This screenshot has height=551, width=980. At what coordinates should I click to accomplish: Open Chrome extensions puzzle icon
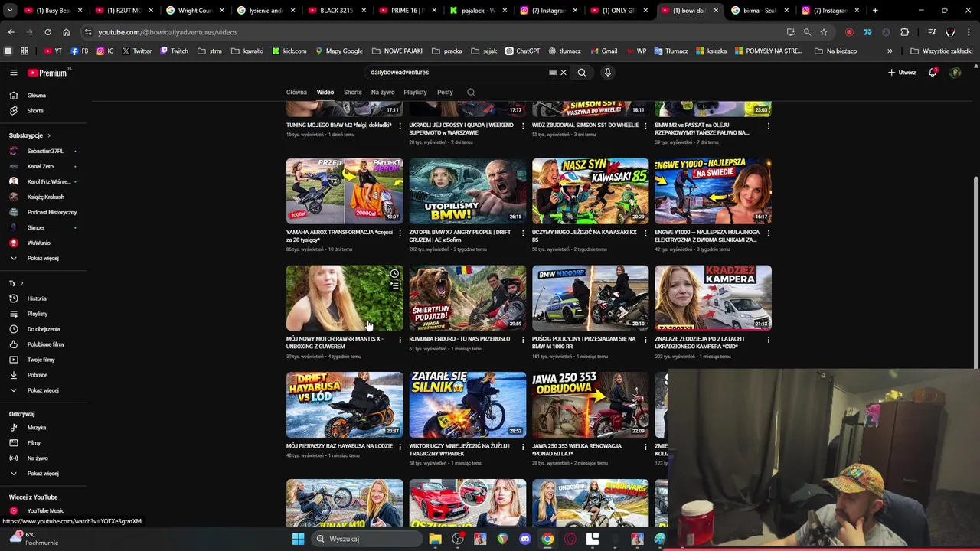[x=905, y=32]
